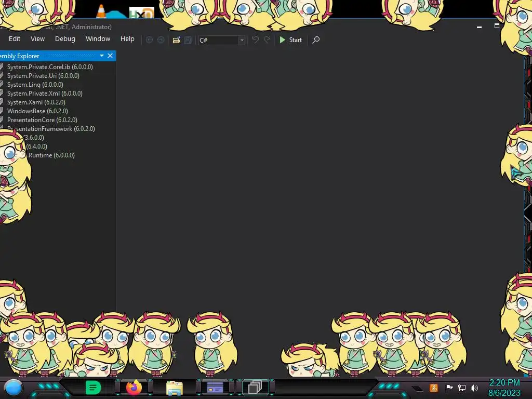This screenshot has height=399, width=532.
Task: Start debugging with the Start button
Action: click(291, 40)
